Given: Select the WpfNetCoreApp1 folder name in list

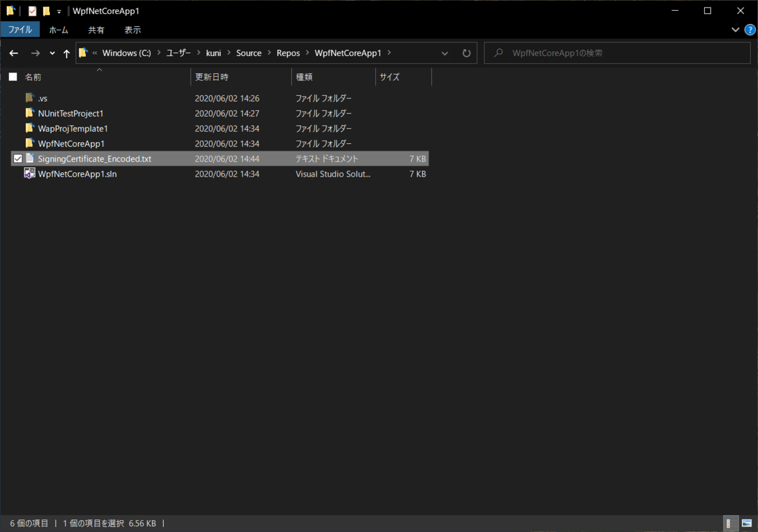Looking at the screenshot, I should tap(71, 144).
